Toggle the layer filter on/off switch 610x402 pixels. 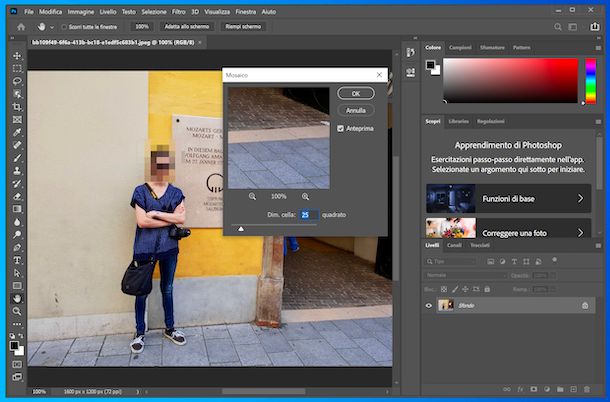[x=554, y=260]
